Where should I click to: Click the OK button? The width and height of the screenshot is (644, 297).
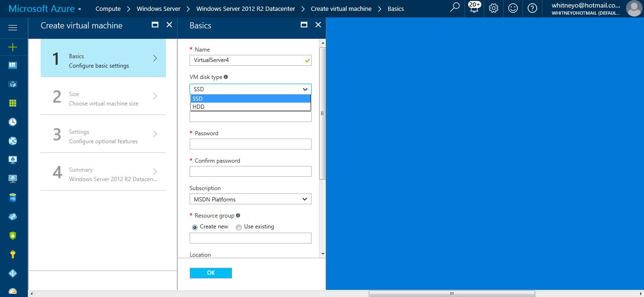(x=211, y=273)
